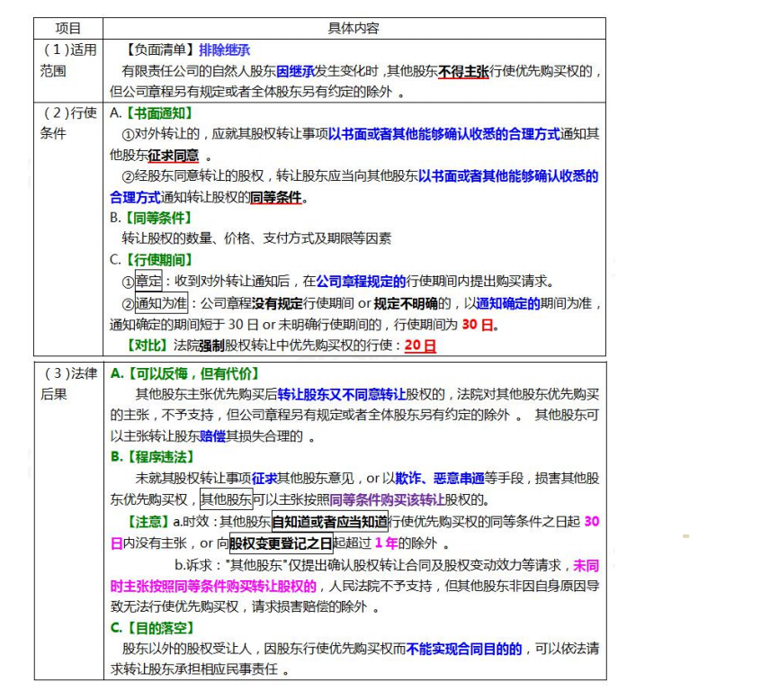This screenshot has width=770, height=700.
Task: Click the boxed '股权变更登记之日' text
Action: coord(281,543)
